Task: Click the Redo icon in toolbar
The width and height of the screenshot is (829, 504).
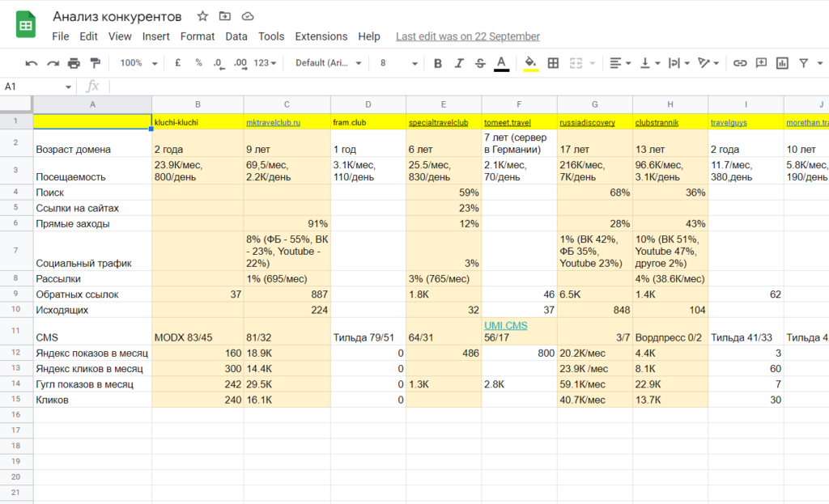Action: point(53,63)
